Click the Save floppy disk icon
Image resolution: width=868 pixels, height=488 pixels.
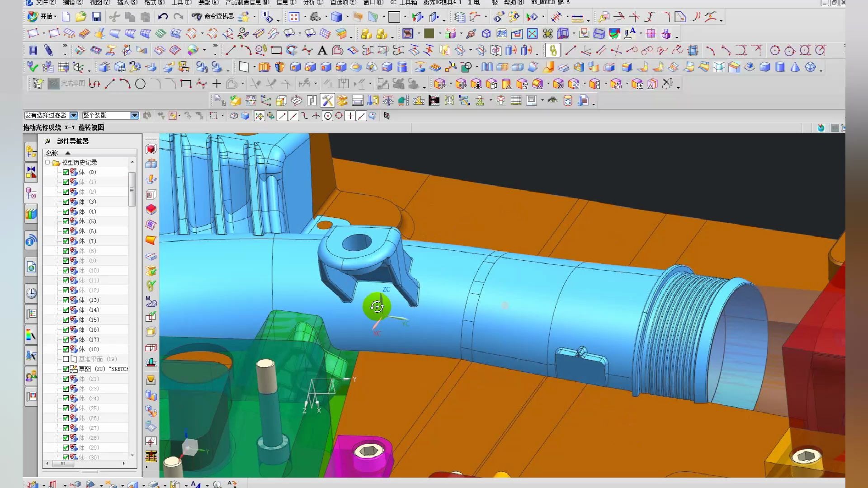[x=96, y=17]
